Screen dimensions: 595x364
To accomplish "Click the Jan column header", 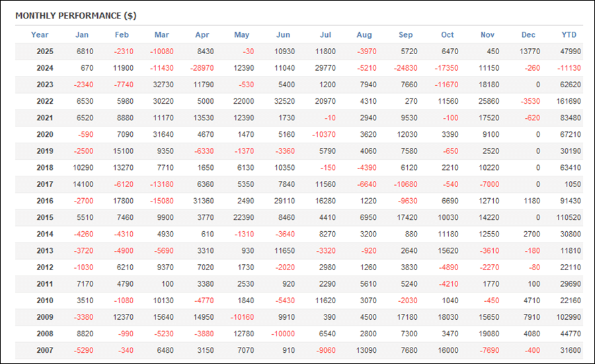I will point(82,35).
